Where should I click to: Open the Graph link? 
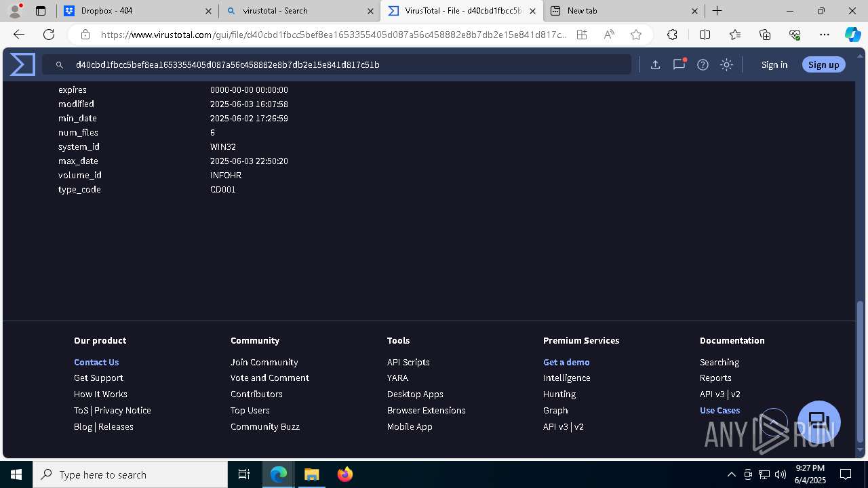(x=555, y=411)
